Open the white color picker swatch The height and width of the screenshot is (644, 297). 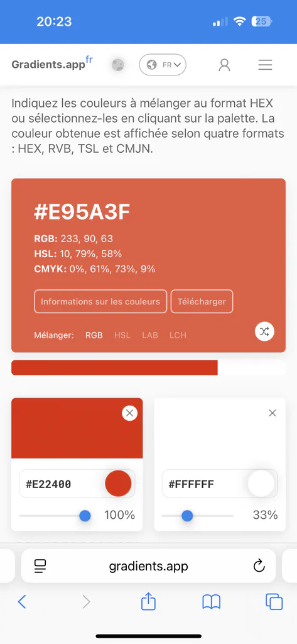coord(261,484)
